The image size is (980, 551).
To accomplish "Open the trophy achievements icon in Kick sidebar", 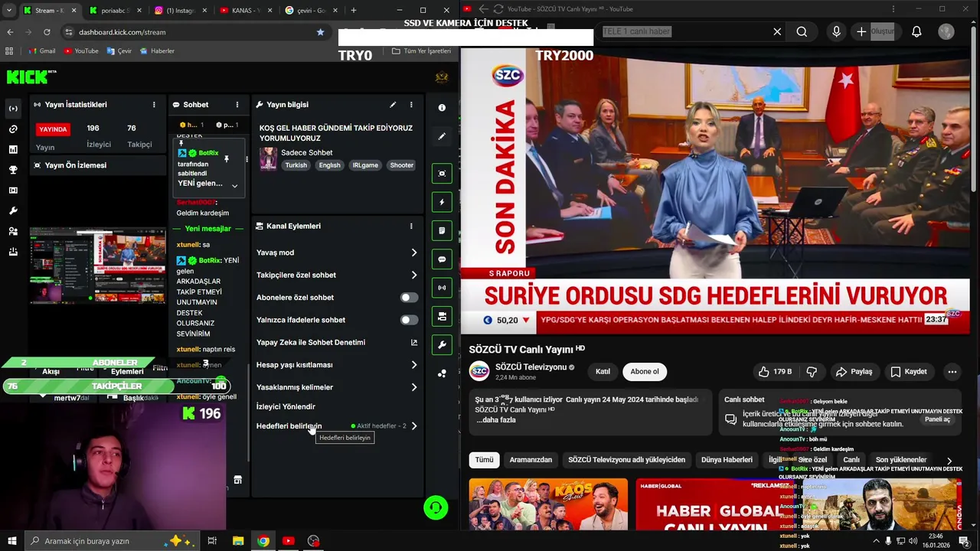I will point(13,170).
